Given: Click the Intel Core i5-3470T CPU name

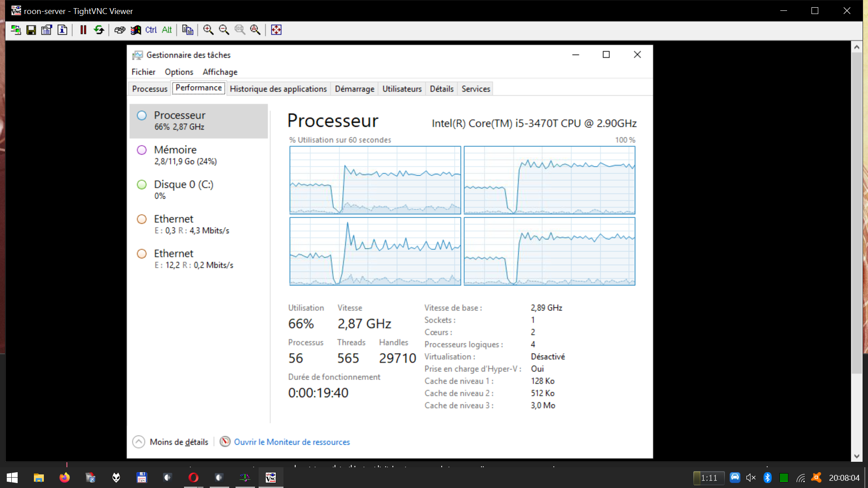Looking at the screenshot, I should point(534,123).
